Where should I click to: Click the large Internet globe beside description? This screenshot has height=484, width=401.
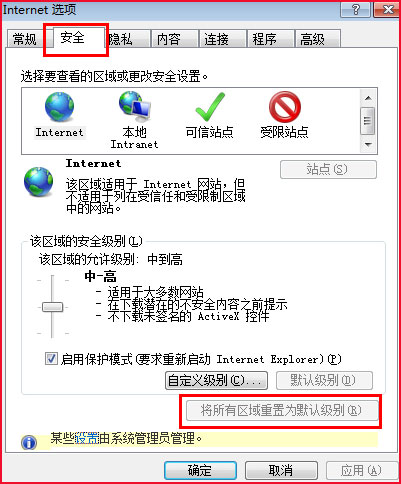(38, 182)
